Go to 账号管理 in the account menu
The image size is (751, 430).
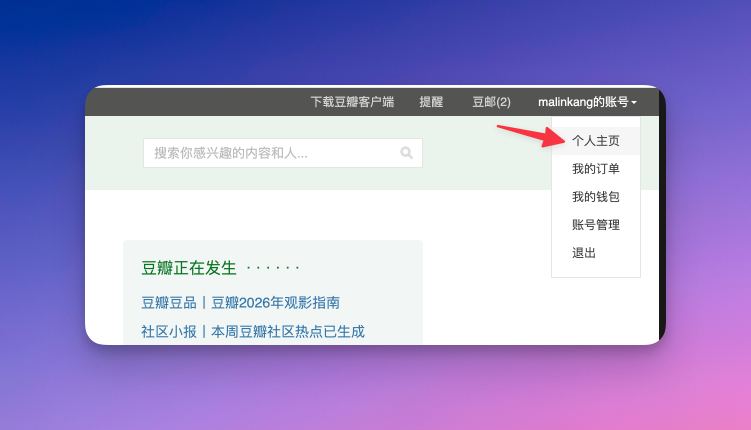596,225
